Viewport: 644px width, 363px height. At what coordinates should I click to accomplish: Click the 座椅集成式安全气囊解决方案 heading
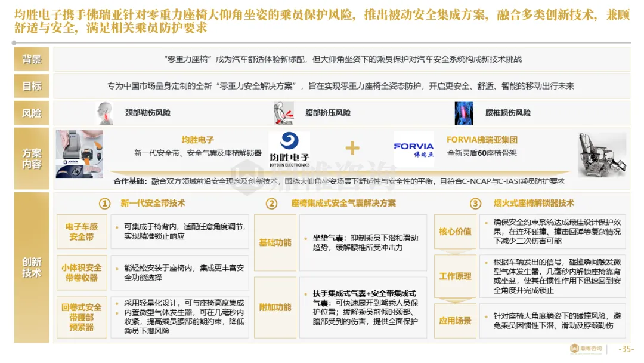point(343,204)
